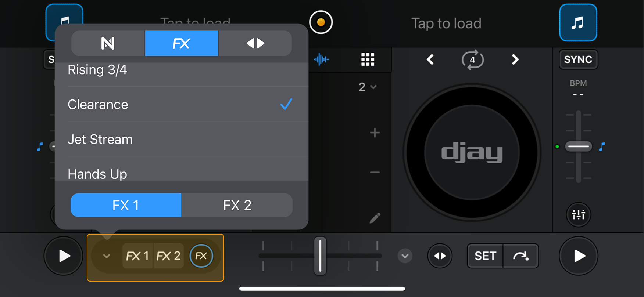
Task: Tap the SYNC button on right deck
Action: coord(578,59)
